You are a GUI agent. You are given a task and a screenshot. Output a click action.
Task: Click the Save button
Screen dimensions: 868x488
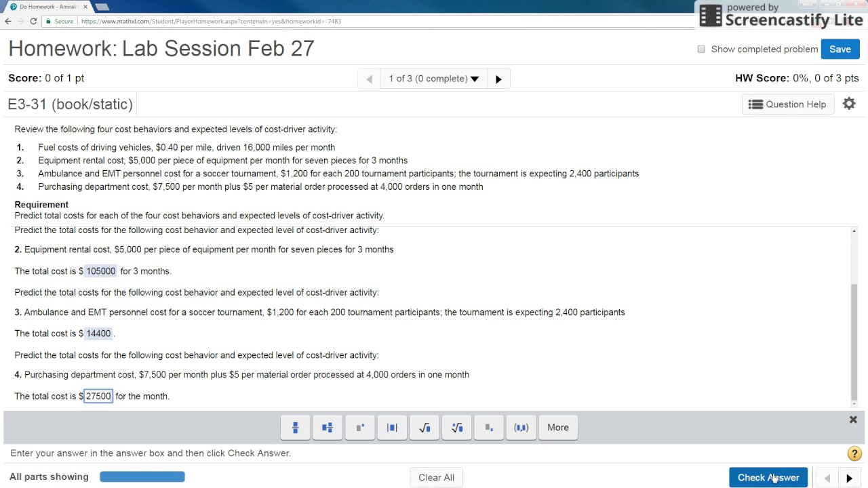point(840,49)
